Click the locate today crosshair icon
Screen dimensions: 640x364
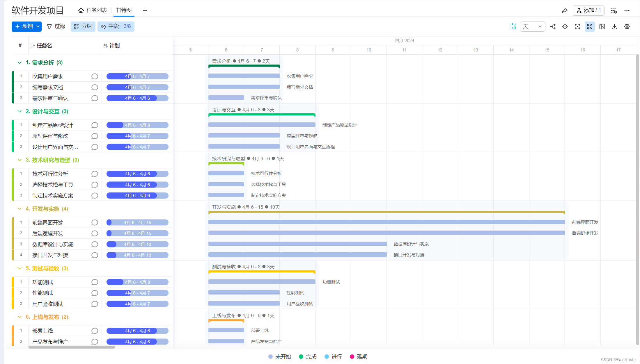coord(565,26)
